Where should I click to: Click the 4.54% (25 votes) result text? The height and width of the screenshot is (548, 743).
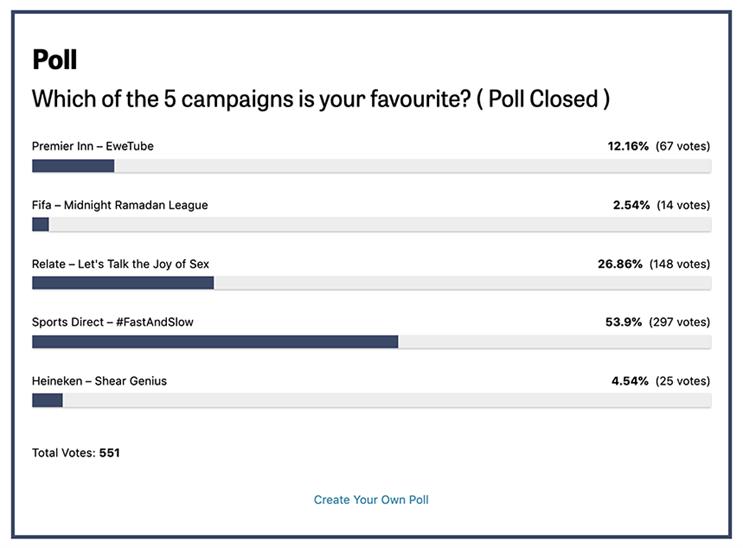pos(661,381)
